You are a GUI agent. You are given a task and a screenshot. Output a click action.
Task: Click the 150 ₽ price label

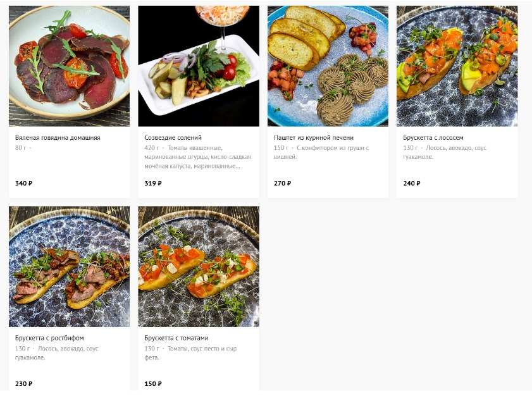pyautogui.click(x=153, y=383)
